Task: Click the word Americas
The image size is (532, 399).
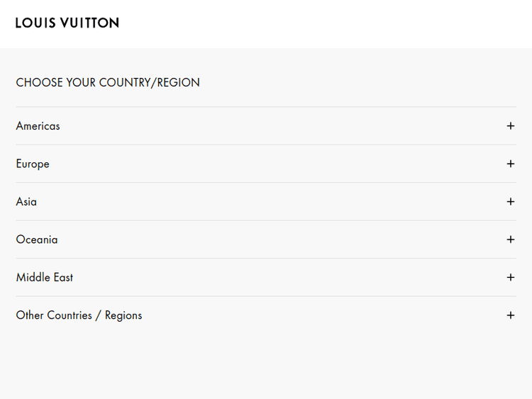Action: click(x=38, y=126)
